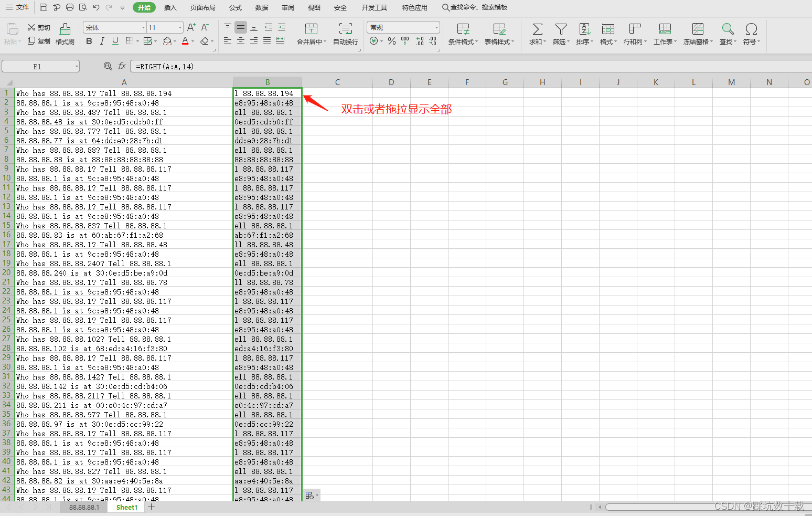Undo the last action

pos(96,7)
